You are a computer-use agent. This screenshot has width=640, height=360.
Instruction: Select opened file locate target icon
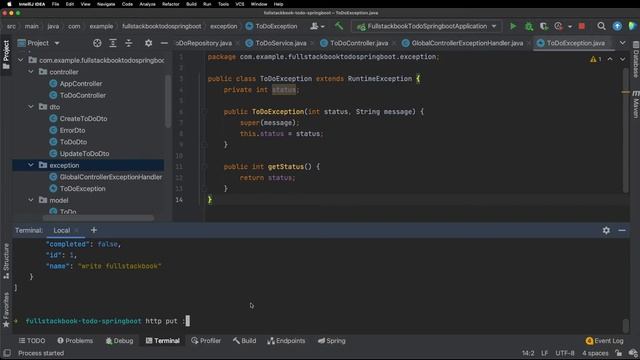pos(97,43)
